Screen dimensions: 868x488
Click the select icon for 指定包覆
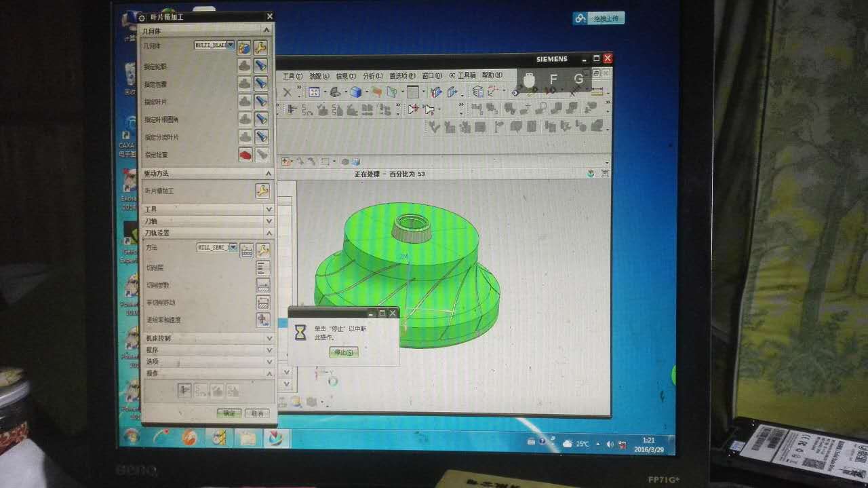[245, 83]
